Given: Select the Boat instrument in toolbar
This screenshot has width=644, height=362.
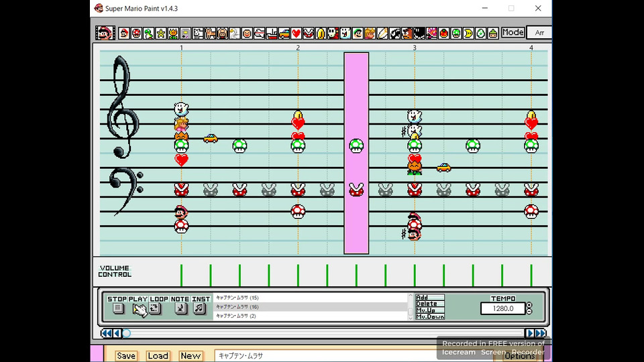Looking at the screenshot, I should pyautogui.click(x=272, y=34).
